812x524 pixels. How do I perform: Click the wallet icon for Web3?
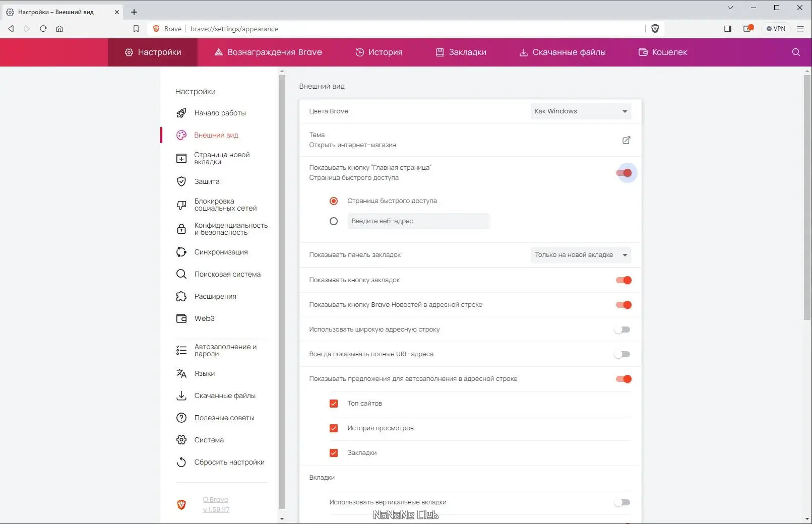click(181, 318)
